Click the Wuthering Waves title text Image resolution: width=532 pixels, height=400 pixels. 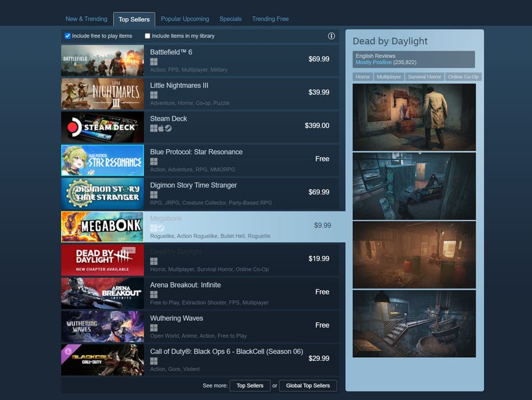[x=176, y=318]
